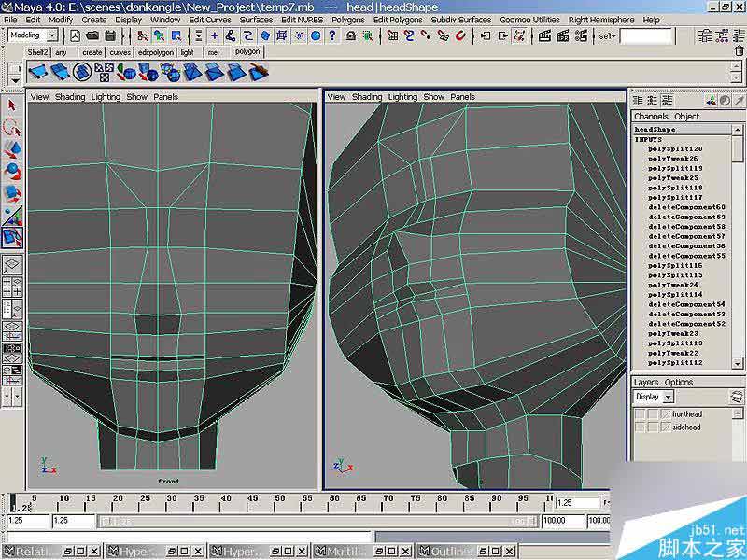Click the open scene folder icon

point(92,35)
